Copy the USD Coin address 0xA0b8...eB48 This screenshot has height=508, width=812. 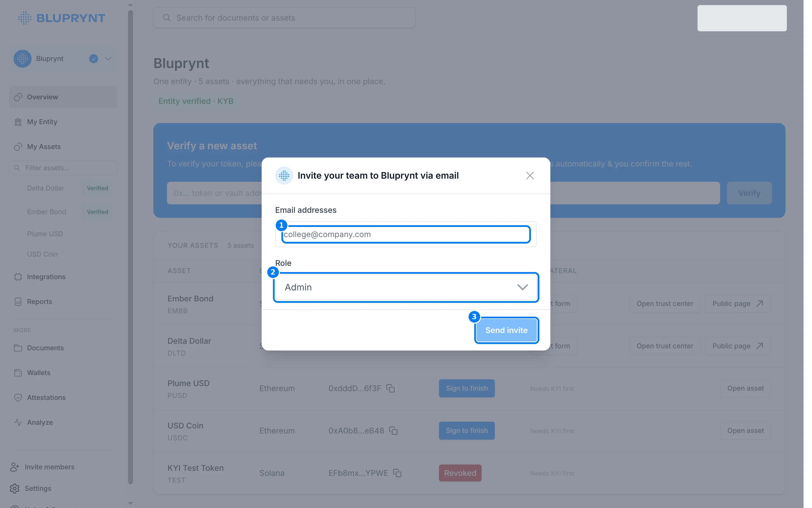tap(393, 430)
